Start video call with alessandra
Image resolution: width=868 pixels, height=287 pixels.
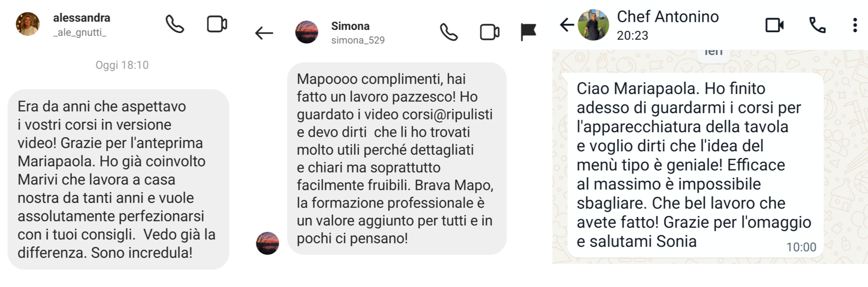217,24
